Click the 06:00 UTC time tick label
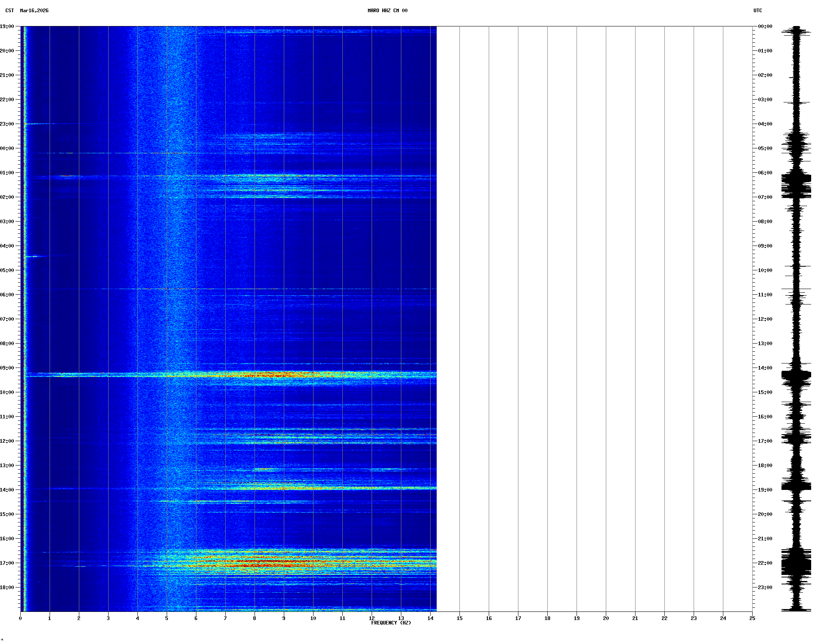This screenshot has width=814, height=644. pyautogui.click(x=765, y=173)
